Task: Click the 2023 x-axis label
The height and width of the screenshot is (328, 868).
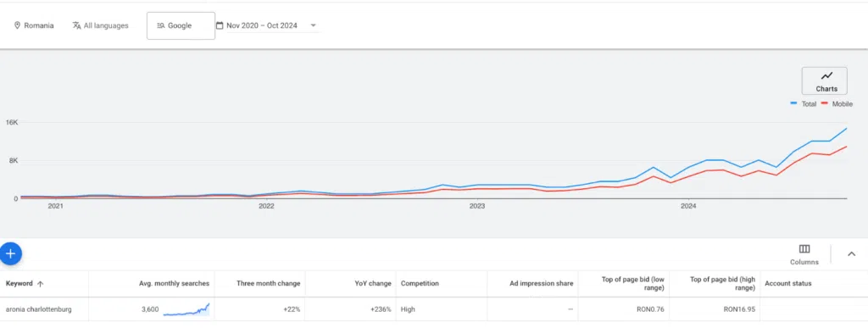Action: [x=477, y=206]
